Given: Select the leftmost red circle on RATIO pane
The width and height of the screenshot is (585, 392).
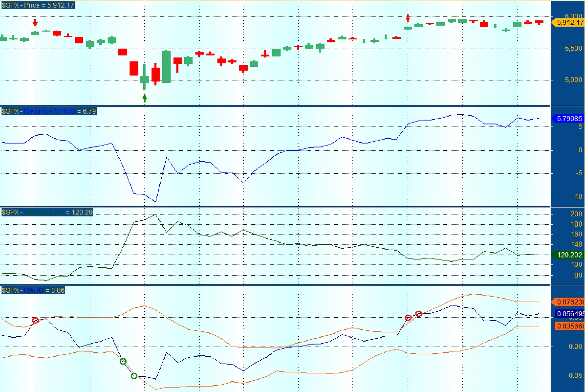Looking at the screenshot, I should point(35,320).
